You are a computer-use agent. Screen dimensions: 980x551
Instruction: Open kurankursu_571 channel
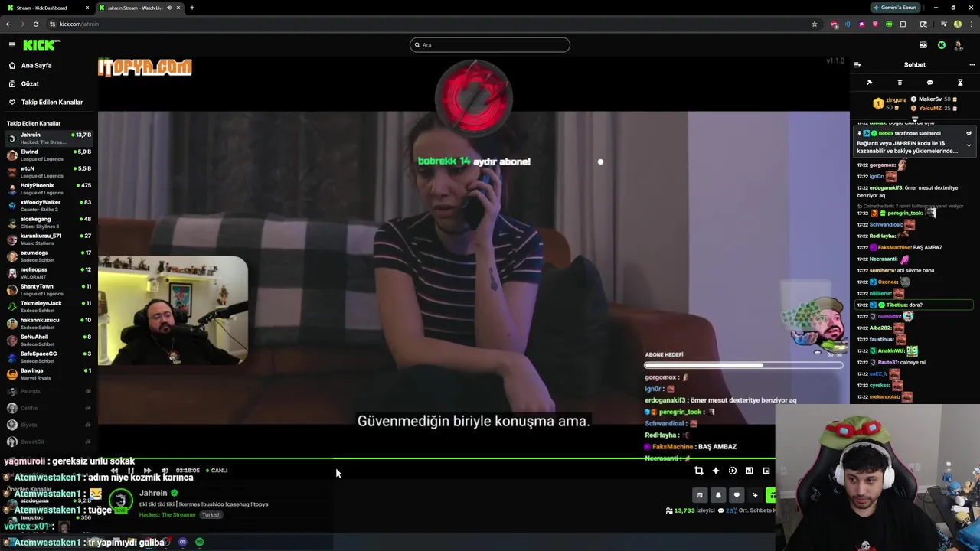pyautogui.click(x=49, y=240)
